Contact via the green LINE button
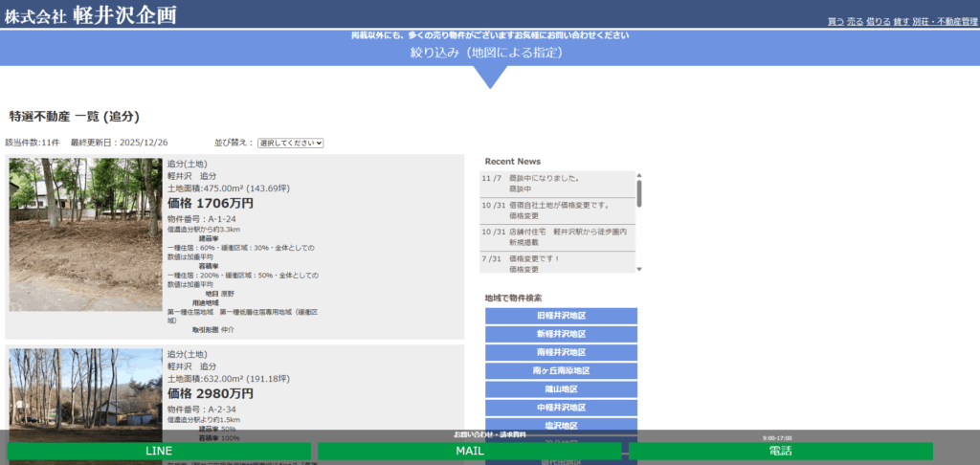This screenshot has width=980, height=465. [159, 451]
